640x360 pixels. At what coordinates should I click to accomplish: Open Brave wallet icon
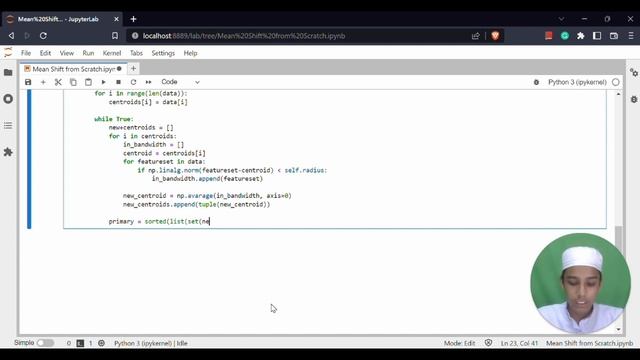point(613,36)
